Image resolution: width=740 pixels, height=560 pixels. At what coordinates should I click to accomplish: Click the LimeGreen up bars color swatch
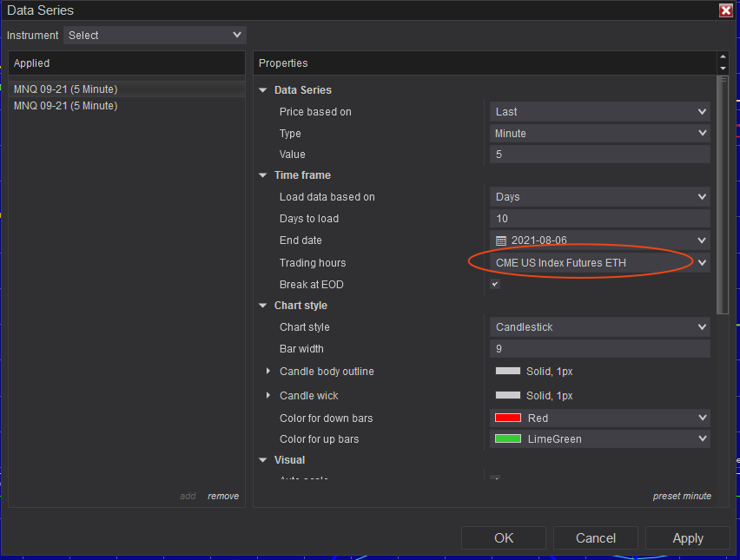click(x=508, y=438)
